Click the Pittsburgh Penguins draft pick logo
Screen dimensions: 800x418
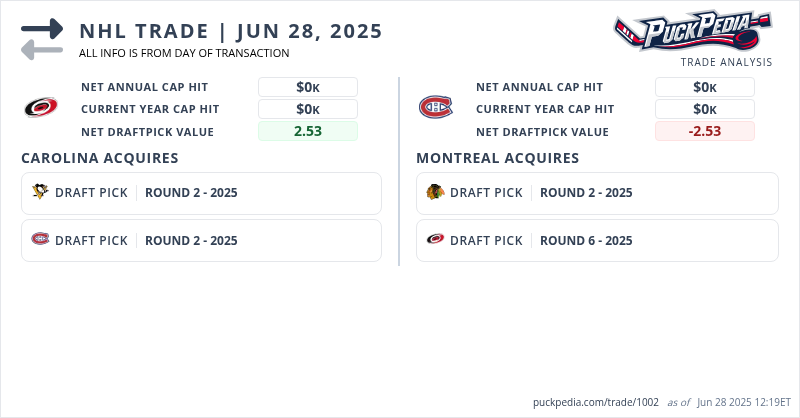click(40, 192)
